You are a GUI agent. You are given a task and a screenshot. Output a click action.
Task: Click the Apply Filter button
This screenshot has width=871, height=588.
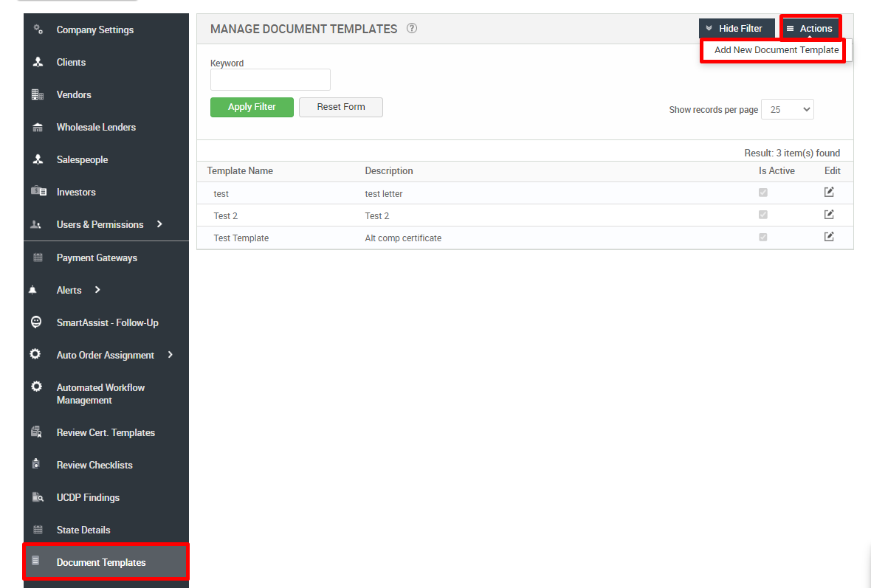pos(252,107)
